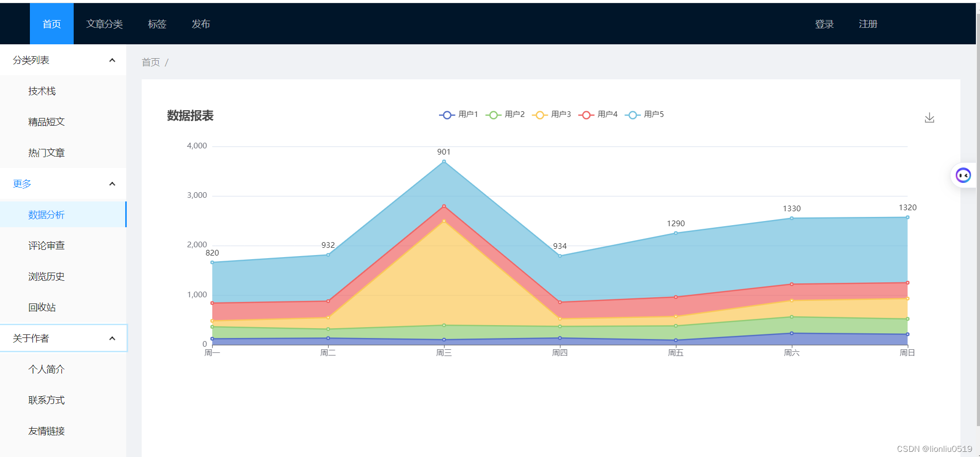This screenshot has width=980, height=457.
Task: Click the 周三 x-axis label
Action: (444, 353)
